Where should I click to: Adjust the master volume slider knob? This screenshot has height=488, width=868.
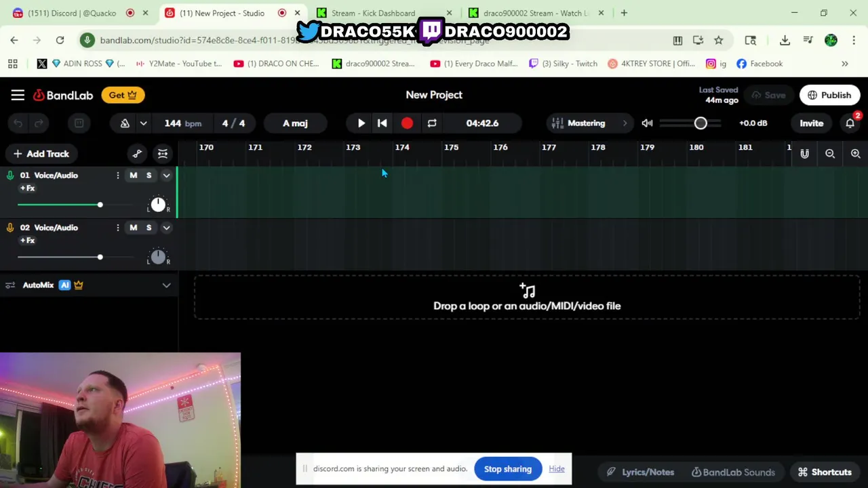coord(701,123)
